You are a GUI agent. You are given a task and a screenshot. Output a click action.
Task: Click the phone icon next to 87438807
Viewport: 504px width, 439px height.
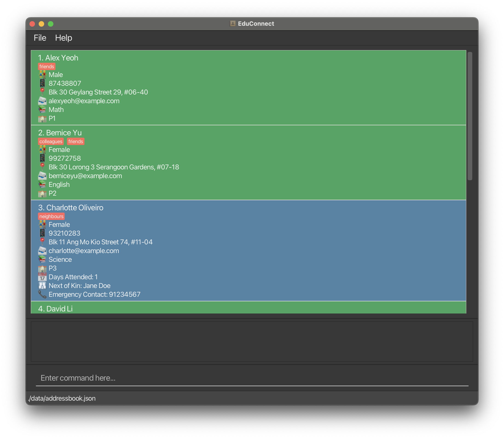pyautogui.click(x=42, y=83)
